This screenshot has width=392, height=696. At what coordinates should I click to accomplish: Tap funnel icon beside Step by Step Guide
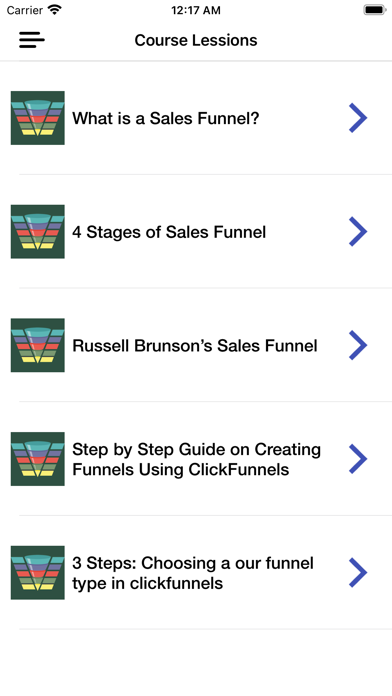pyautogui.click(x=38, y=459)
